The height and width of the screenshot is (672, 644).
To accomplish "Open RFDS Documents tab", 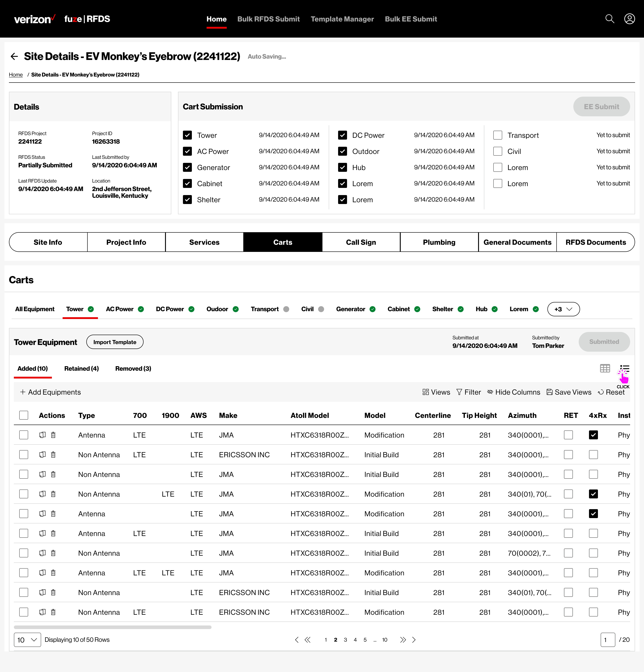I will [x=596, y=242].
